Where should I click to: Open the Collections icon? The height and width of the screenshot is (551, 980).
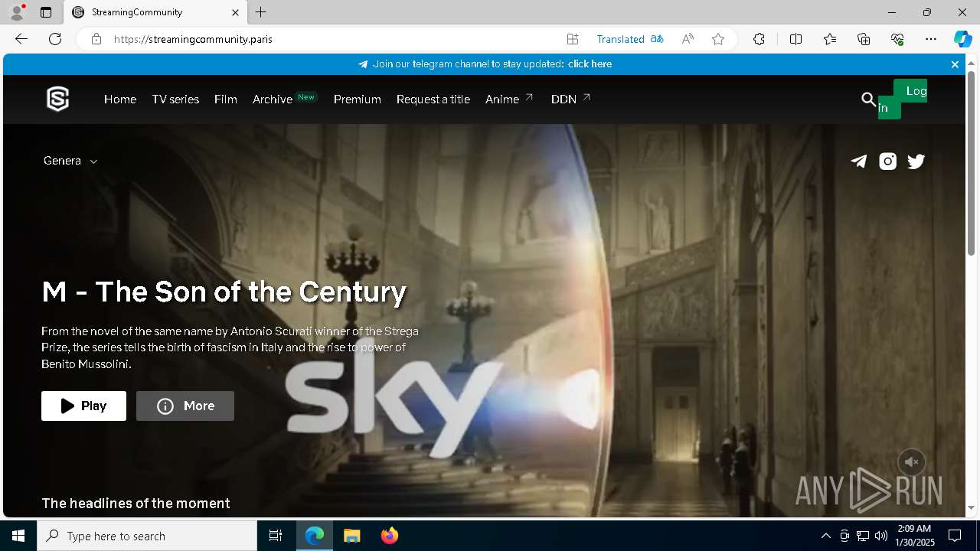(864, 39)
